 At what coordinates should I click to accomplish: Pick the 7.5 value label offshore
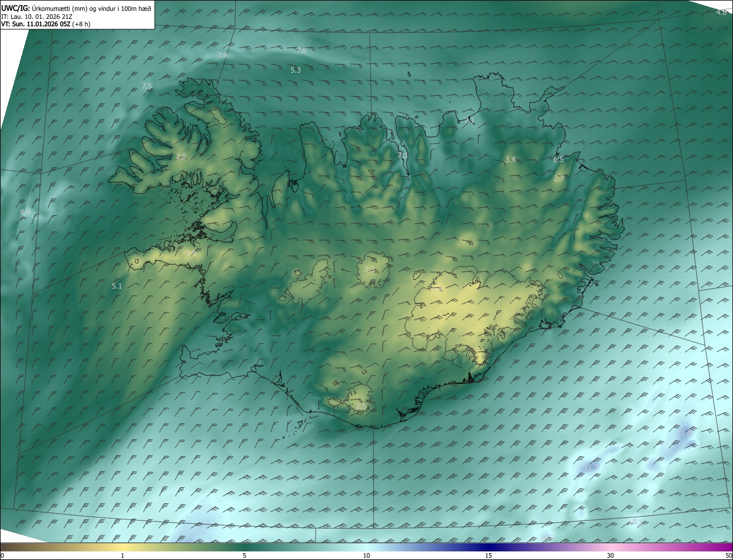pyautogui.click(x=147, y=86)
